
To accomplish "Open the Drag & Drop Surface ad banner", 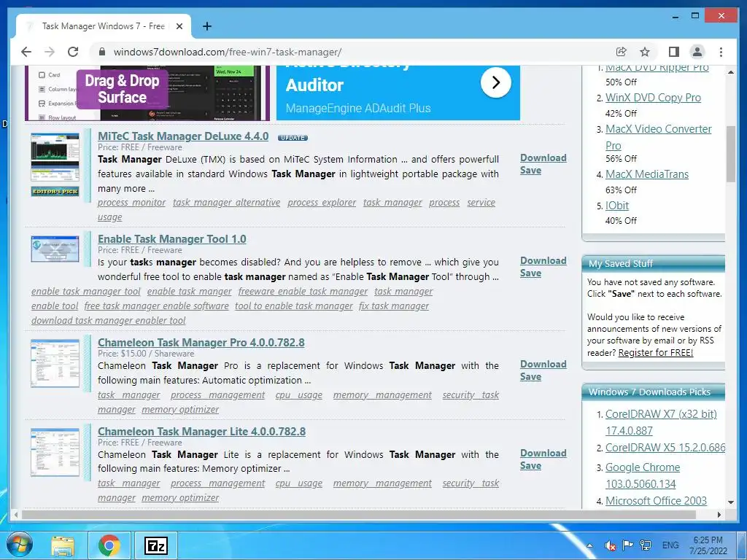I will 147,93.
